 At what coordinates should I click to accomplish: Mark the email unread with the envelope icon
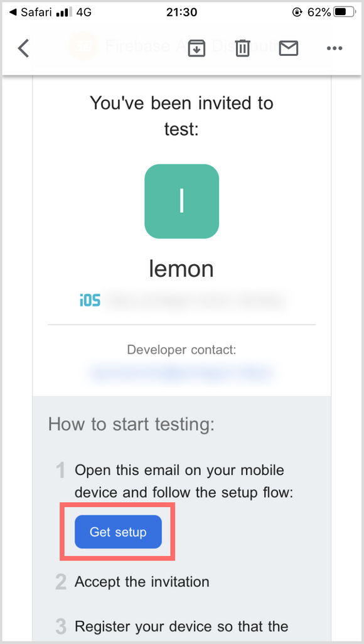(x=289, y=48)
